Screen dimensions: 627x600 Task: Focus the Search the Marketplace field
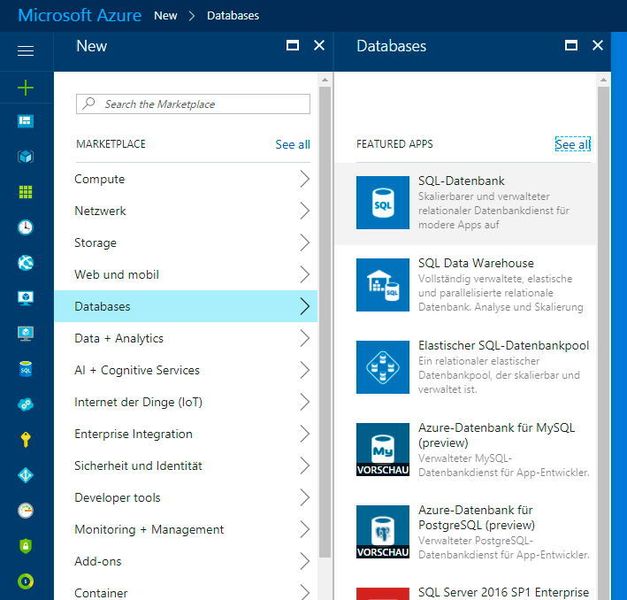[x=193, y=104]
